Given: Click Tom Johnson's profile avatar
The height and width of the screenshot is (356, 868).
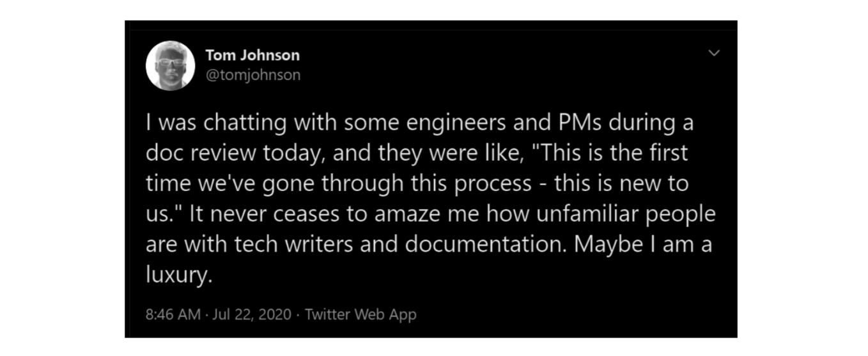Looking at the screenshot, I should 170,66.
